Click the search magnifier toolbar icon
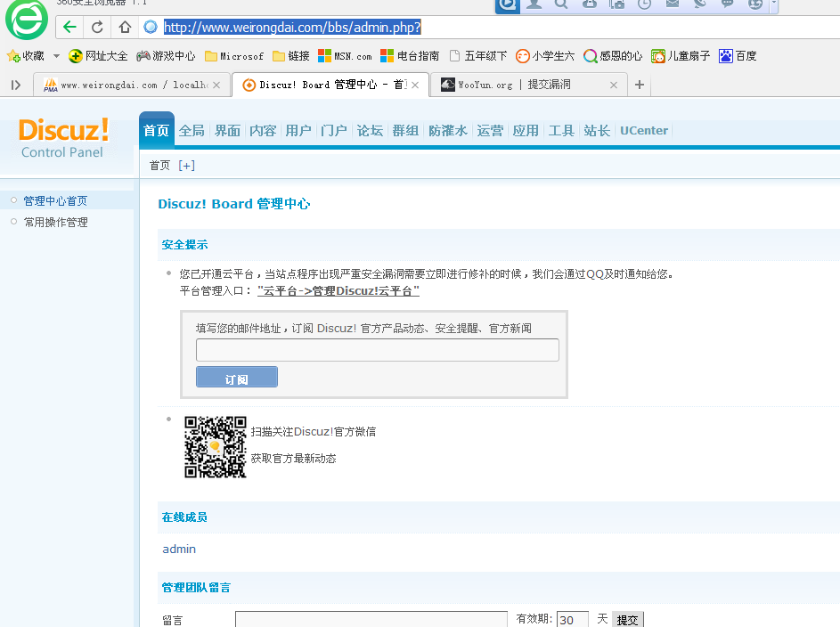Viewport: 840px width, 627px height. click(561, 4)
